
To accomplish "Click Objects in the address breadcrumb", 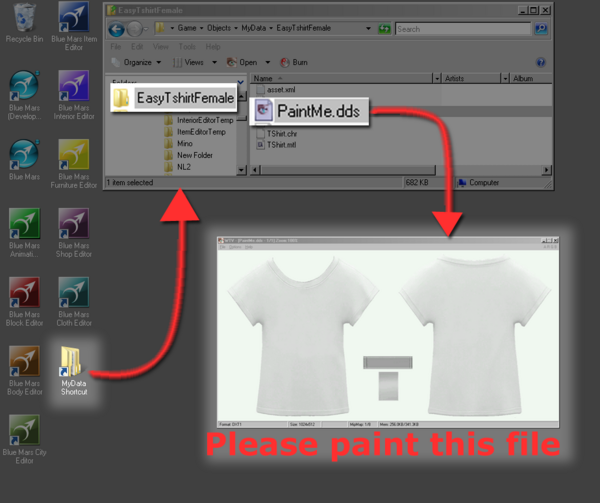I will [219, 28].
